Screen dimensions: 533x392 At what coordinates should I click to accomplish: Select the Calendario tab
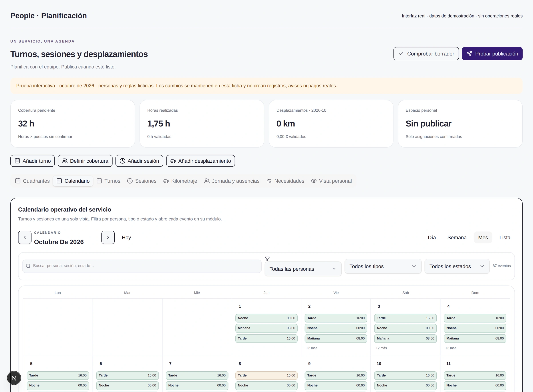pos(73,181)
